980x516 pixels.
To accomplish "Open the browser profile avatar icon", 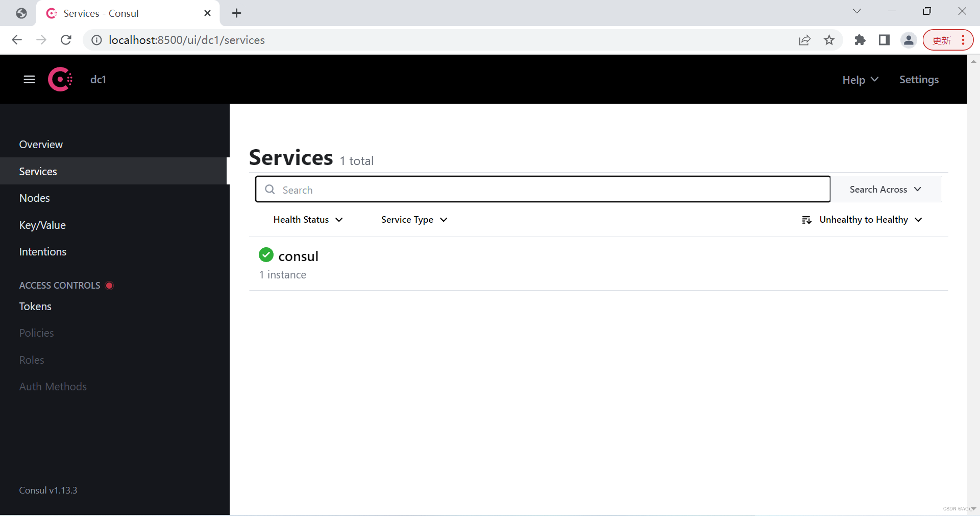I will [909, 40].
